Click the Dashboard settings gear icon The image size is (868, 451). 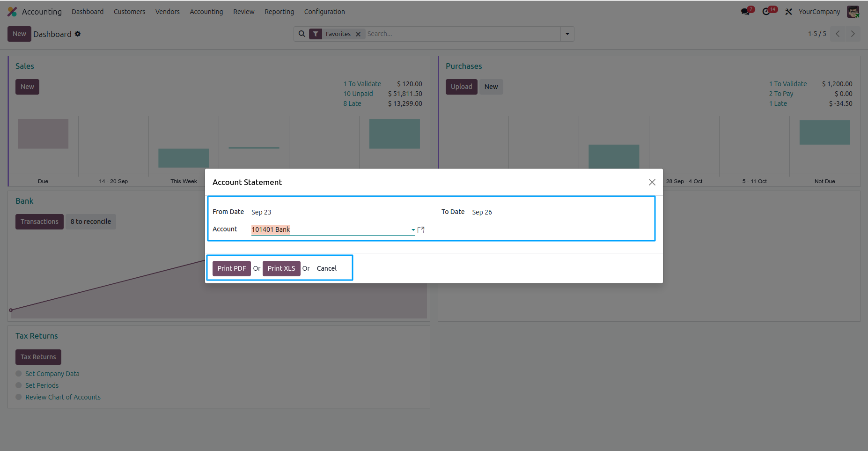[x=78, y=34]
